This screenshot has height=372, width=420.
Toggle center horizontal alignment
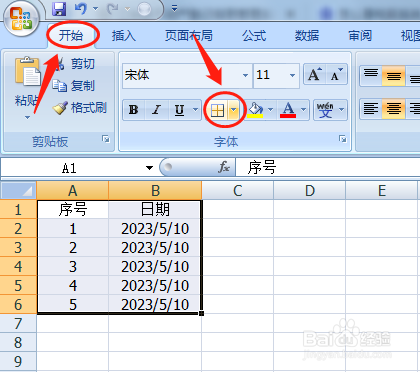394,109
